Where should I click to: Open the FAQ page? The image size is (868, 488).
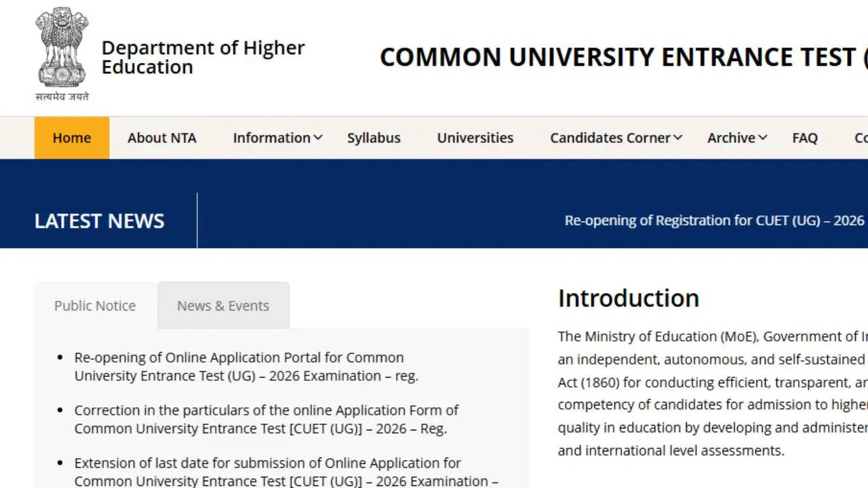click(804, 138)
